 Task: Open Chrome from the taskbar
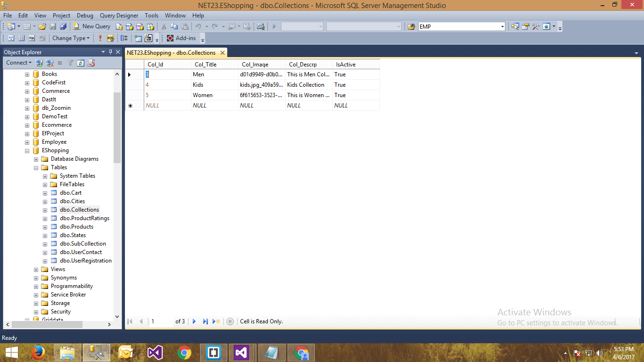coord(184,353)
